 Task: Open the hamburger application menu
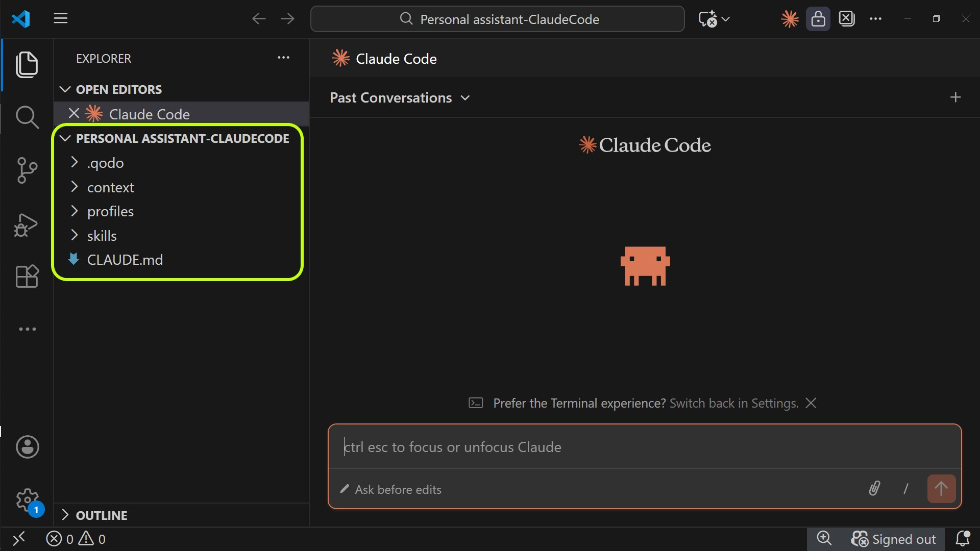click(61, 19)
